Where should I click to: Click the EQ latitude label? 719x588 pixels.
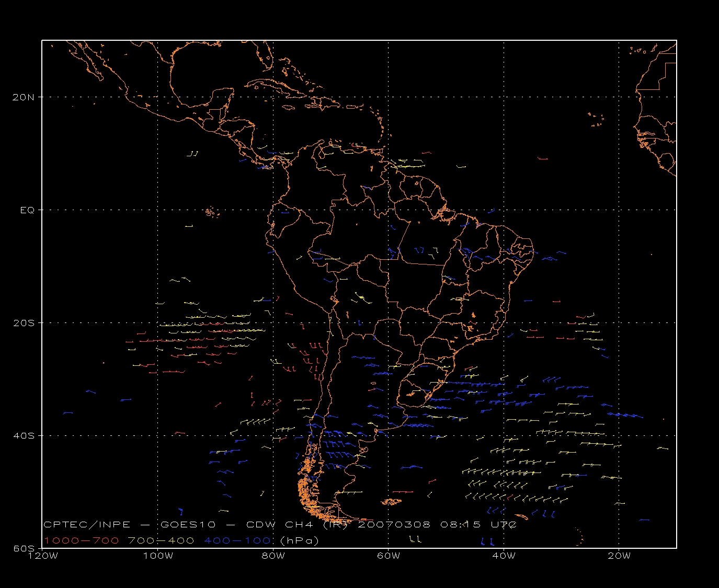(27, 210)
